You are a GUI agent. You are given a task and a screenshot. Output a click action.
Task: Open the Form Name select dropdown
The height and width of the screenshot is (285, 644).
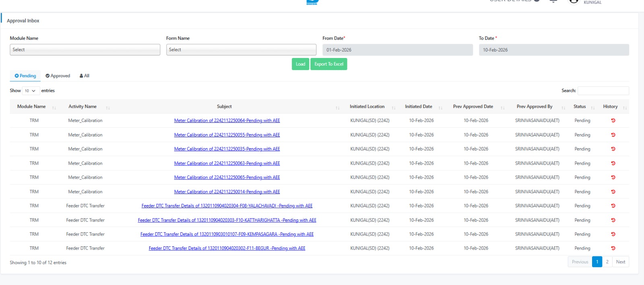tap(241, 50)
